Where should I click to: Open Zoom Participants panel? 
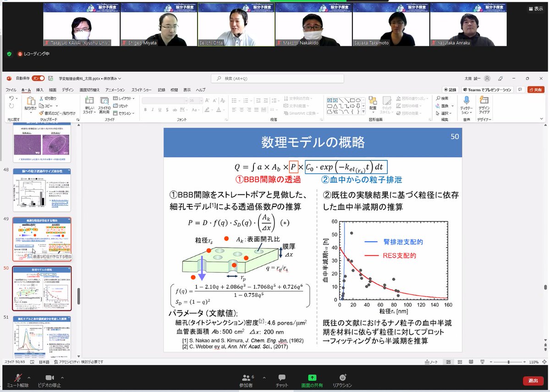click(x=247, y=380)
